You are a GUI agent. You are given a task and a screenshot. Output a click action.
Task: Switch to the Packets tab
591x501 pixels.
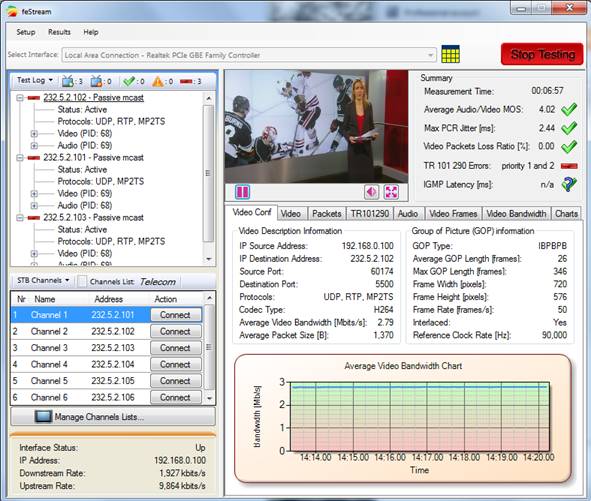326,214
